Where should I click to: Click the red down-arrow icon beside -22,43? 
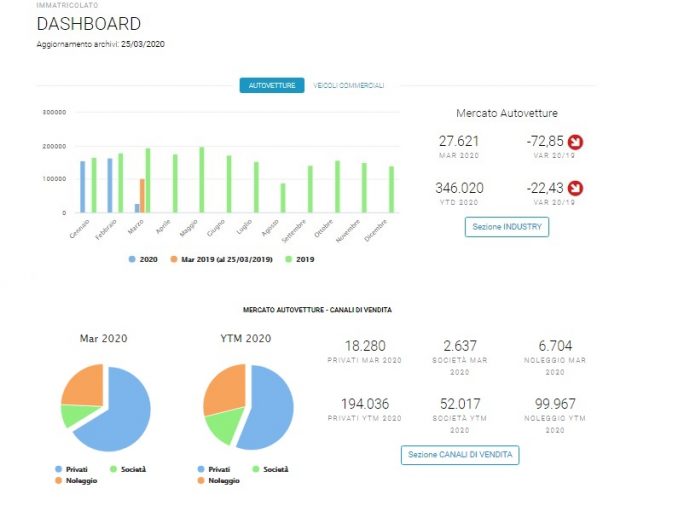point(575,188)
